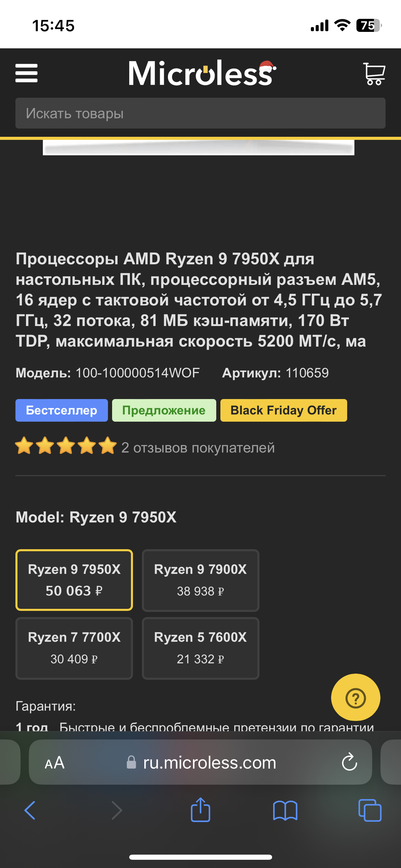Viewport: 401px width, 868px height.
Task: Tap the blue Бестселлер badge
Action: click(x=62, y=410)
